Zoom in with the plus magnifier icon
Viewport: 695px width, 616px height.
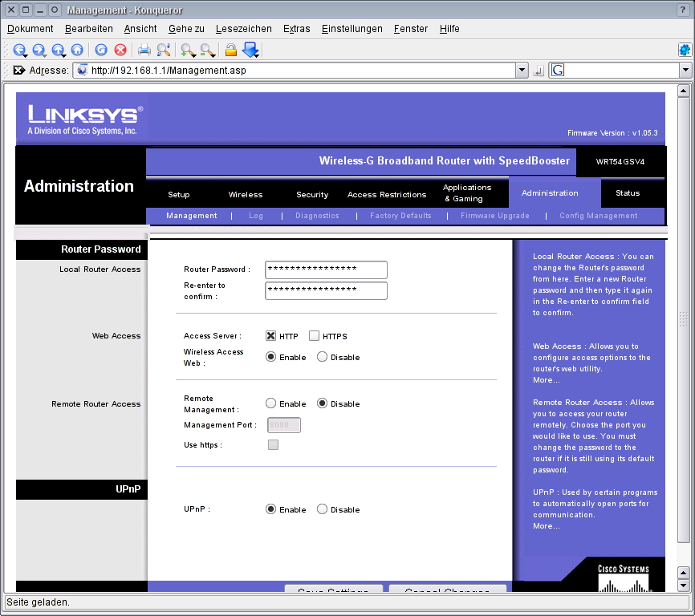click(188, 50)
